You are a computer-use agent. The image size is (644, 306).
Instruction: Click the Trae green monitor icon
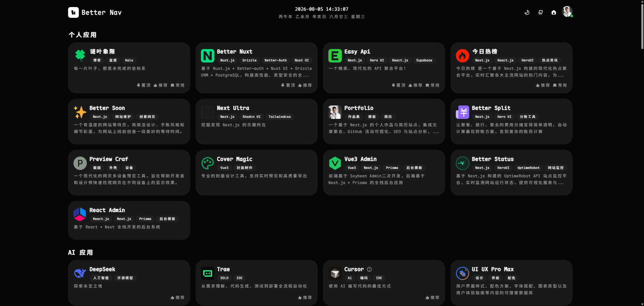(208, 273)
